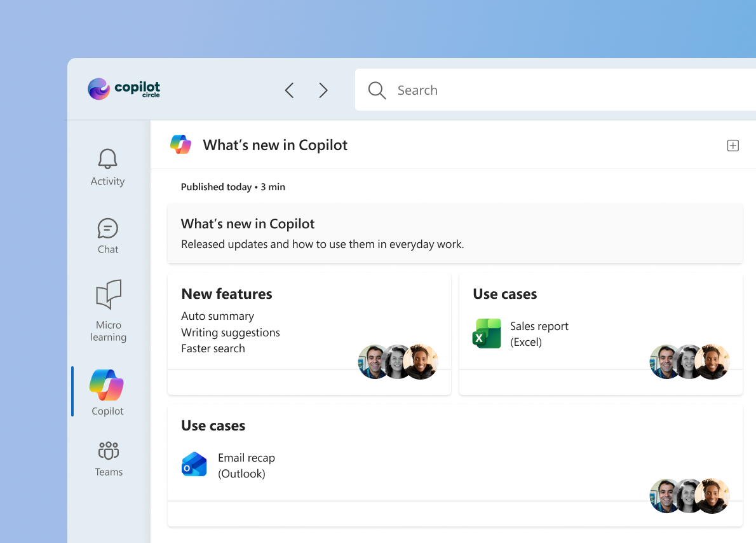Click 'Released updates and how to use' description
The width and height of the screenshot is (756, 543).
[323, 244]
